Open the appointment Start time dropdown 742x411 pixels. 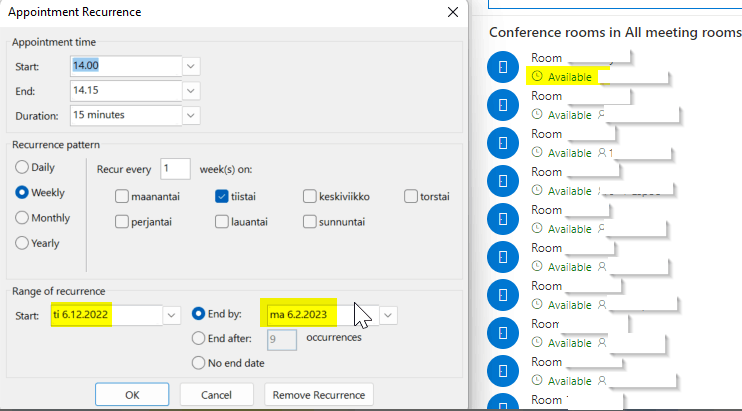point(191,66)
